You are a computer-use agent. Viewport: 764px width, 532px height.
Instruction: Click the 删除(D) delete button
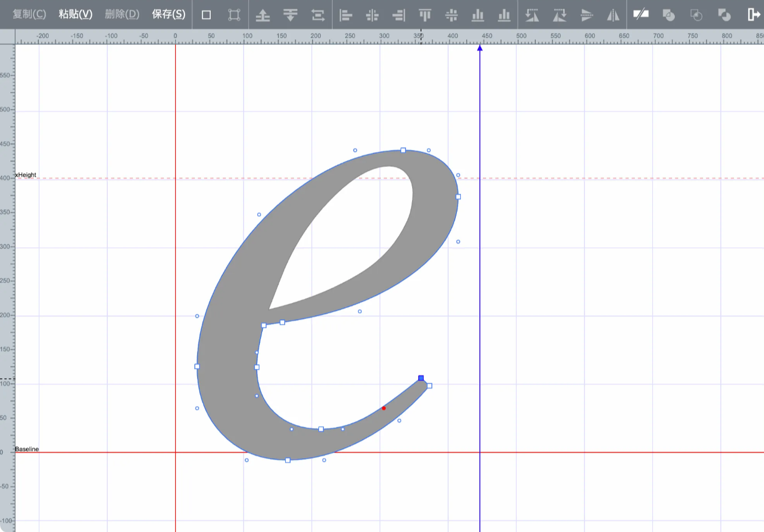(x=122, y=14)
